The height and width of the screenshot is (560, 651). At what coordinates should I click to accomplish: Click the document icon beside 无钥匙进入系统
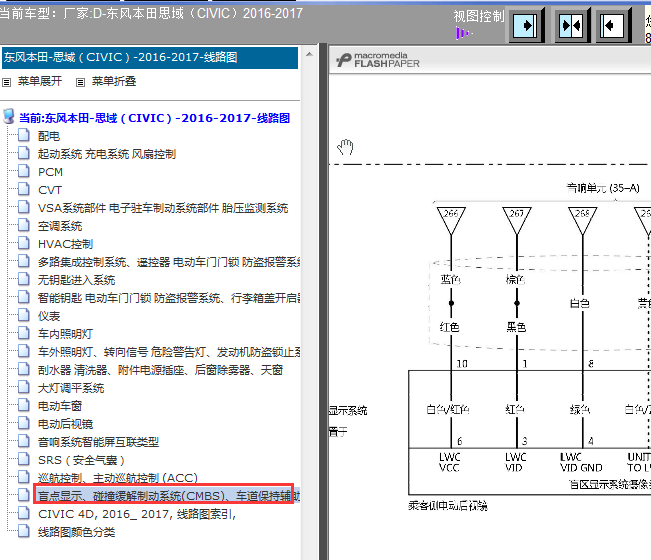click(24, 279)
